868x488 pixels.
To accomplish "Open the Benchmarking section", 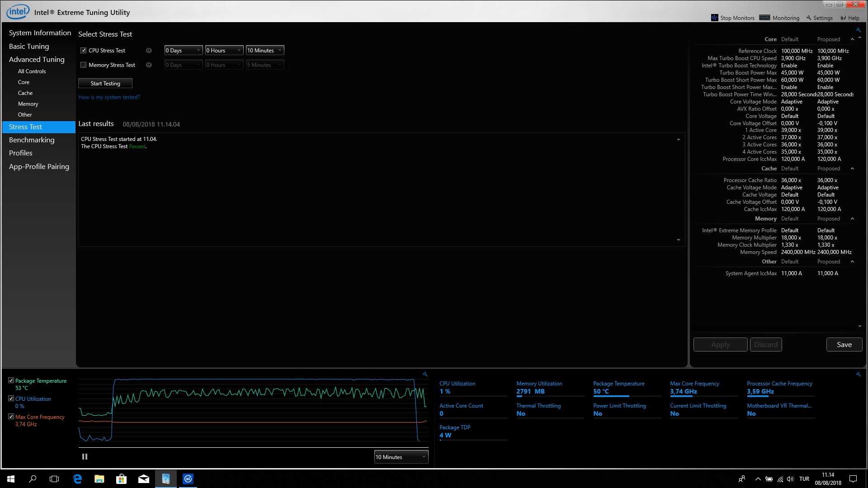I will tap(32, 140).
